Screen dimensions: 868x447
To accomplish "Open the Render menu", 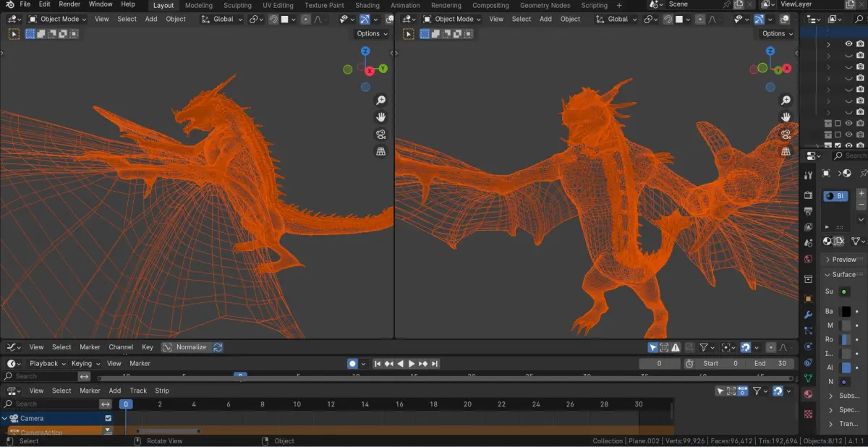I will point(69,4).
